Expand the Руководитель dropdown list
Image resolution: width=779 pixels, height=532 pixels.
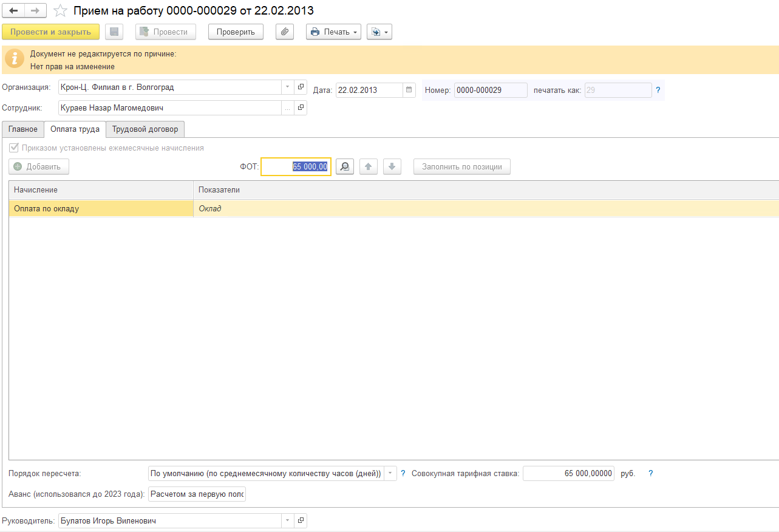(287, 520)
